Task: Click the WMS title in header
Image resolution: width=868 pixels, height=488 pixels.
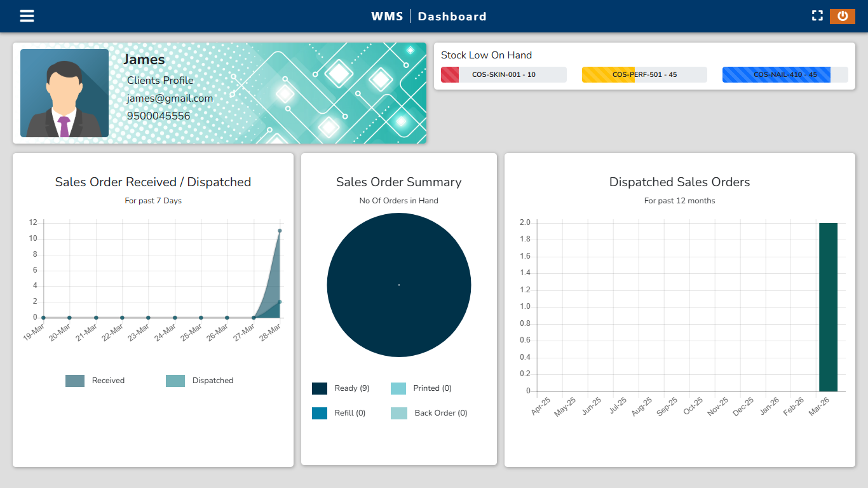Action: point(387,17)
